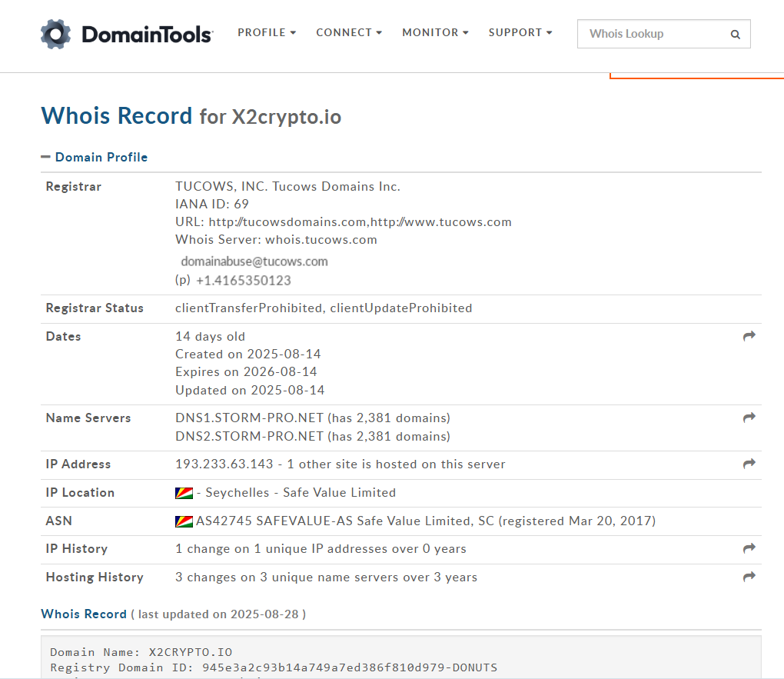Click the 'Whois Record for X2crypto.io' title
Viewport: 784px width, 679px height.
pyautogui.click(x=191, y=116)
